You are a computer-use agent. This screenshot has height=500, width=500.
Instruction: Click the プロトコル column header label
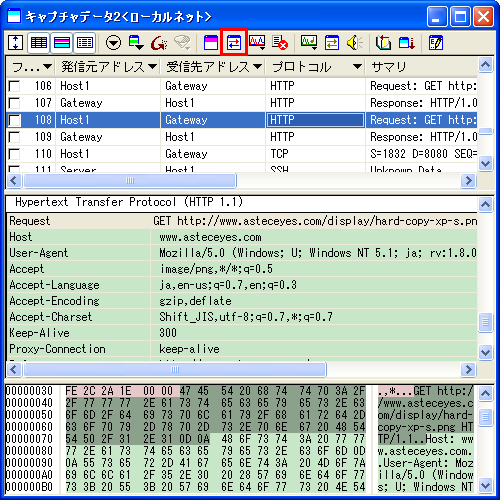pyautogui.click(x=302, y=67)
